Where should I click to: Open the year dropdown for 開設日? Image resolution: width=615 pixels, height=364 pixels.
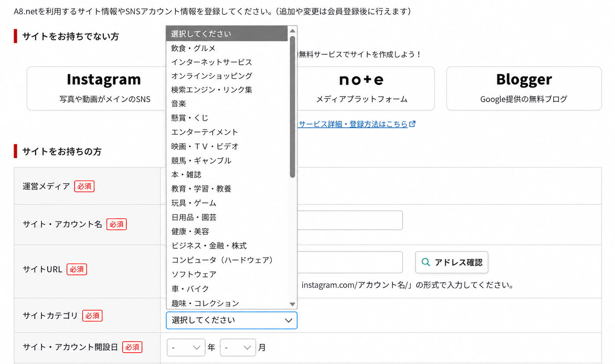(186, 347)
